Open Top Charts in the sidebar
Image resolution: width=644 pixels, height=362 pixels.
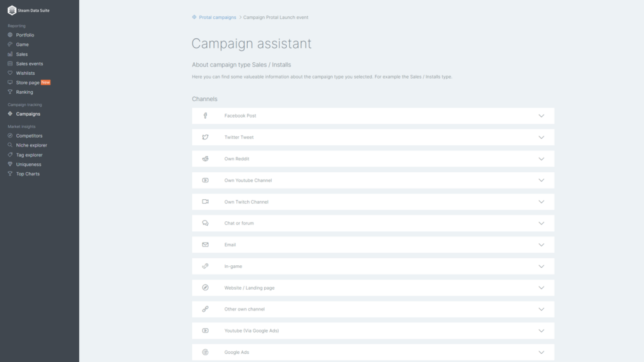coord(28,174)
